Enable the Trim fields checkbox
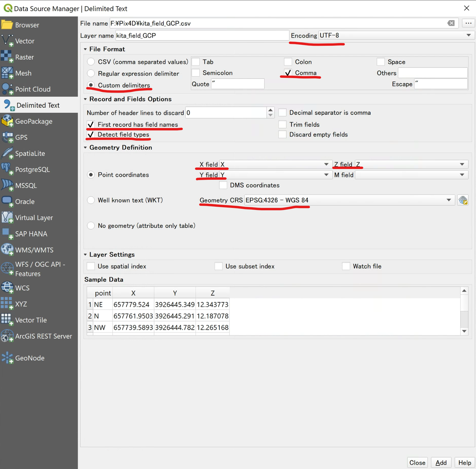The image size is (476, 469). (282, 124)
